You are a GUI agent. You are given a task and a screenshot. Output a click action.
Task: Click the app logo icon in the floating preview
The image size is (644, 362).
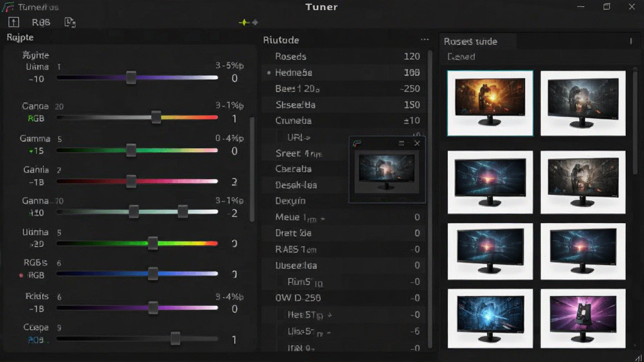(357, 143)
